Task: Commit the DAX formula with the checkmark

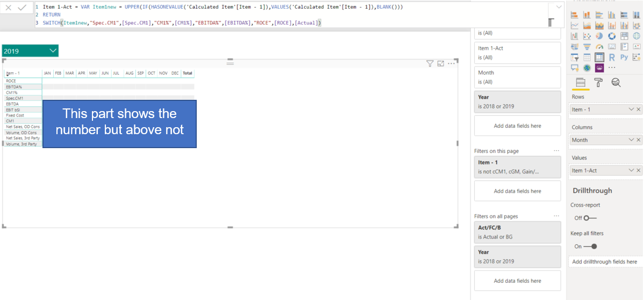Action: coord(22,8)
